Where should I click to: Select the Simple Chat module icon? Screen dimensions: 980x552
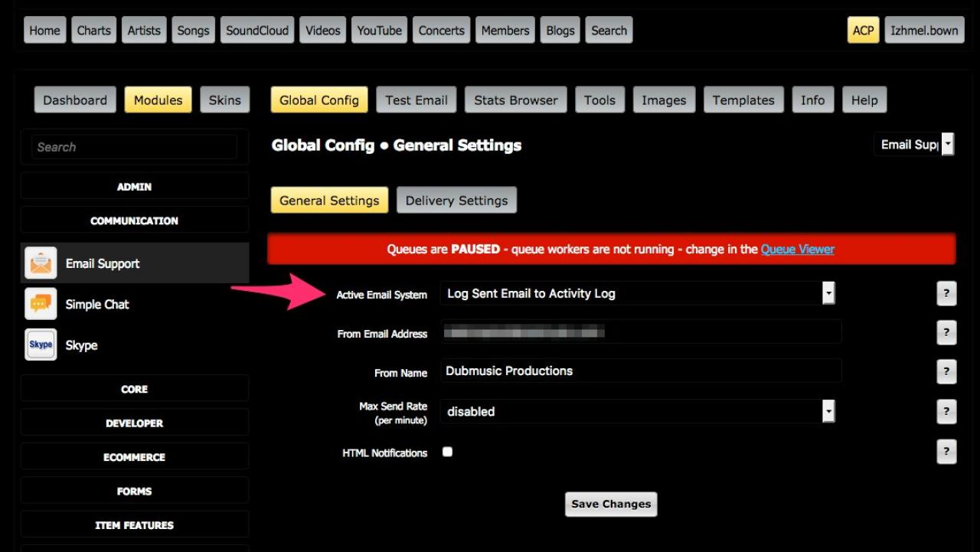(41, 304)
